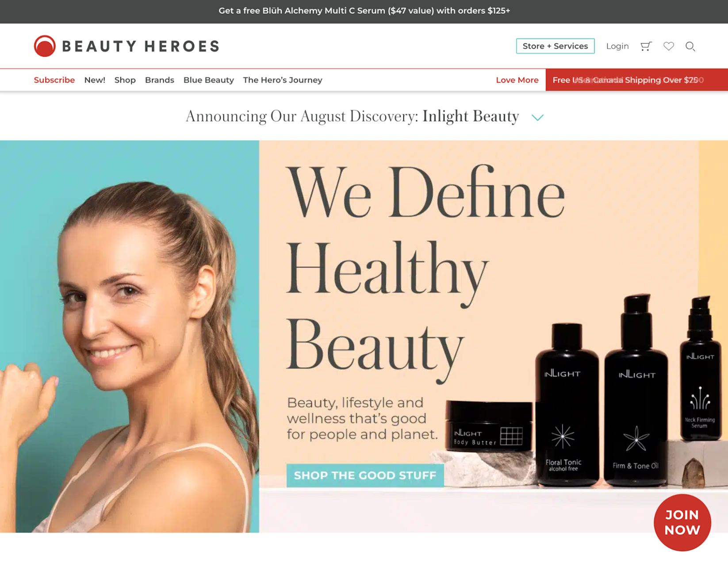Open search with the magnifier icon

(x=690, y=46)
